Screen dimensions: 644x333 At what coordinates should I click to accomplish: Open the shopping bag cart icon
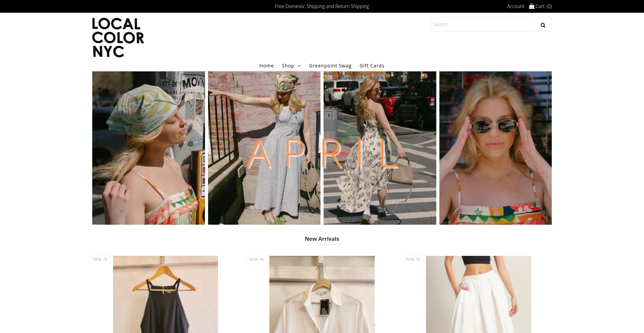coord(532,6)
